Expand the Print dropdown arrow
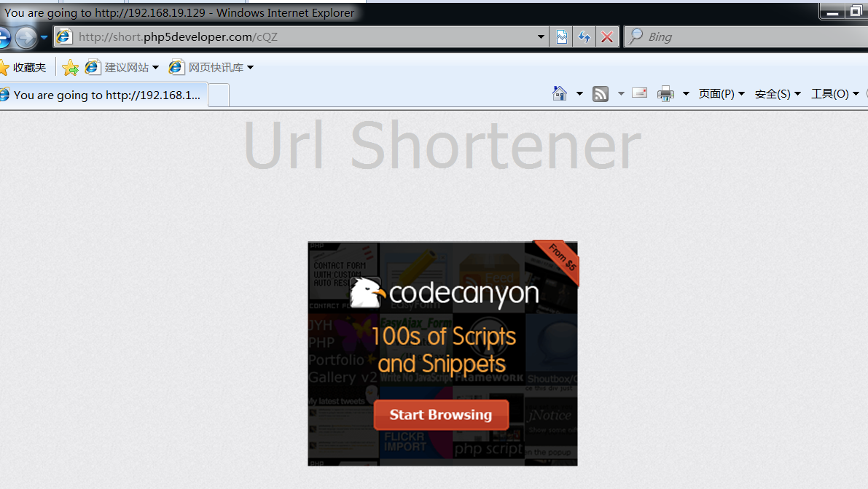Viewport: 868px width, 489px height. click(x=686, y=93)
